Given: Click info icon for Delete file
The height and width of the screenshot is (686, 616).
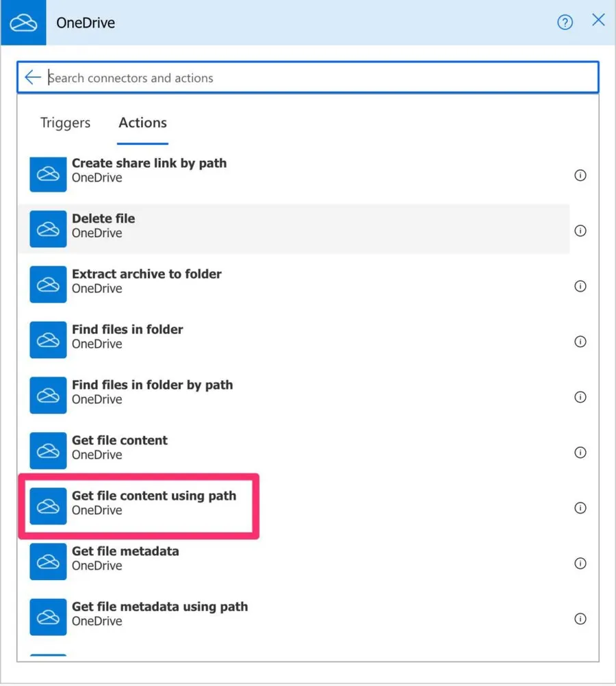Looking at the screenshot, I should tap(580, 231).
